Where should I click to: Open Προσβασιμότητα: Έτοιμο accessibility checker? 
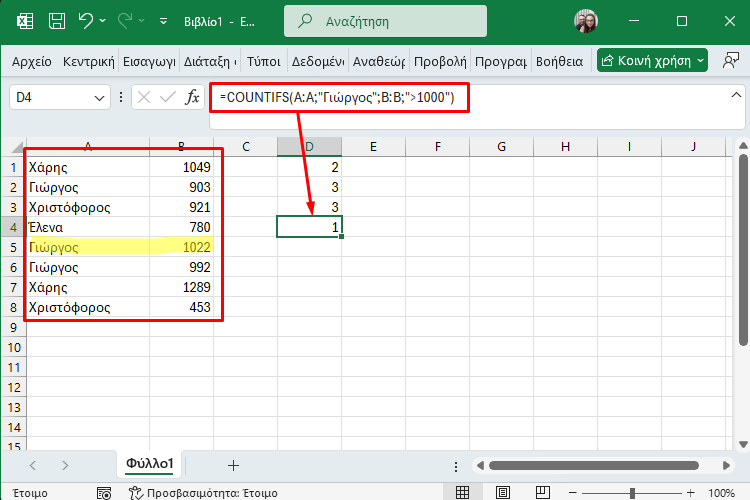[203, 493]
